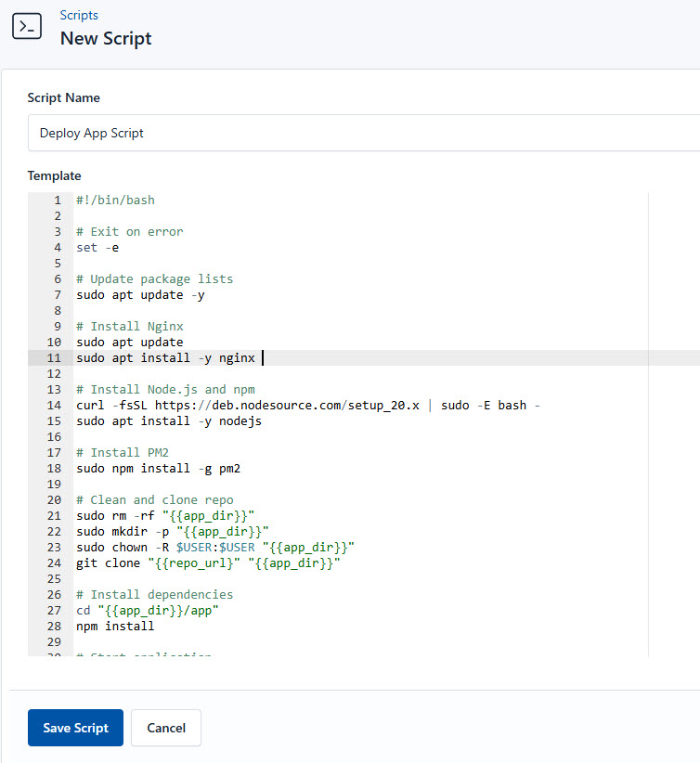The height and width of the screenshot is (763, 700).
Task: Click the 'sudo chown -R $USER:$USER' line
Action: click(x=215, y=548)
